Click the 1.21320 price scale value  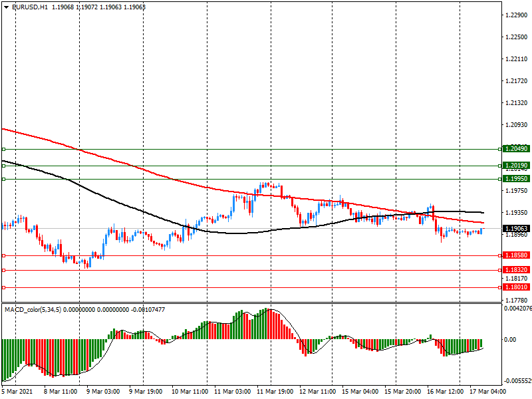(517, 103)
